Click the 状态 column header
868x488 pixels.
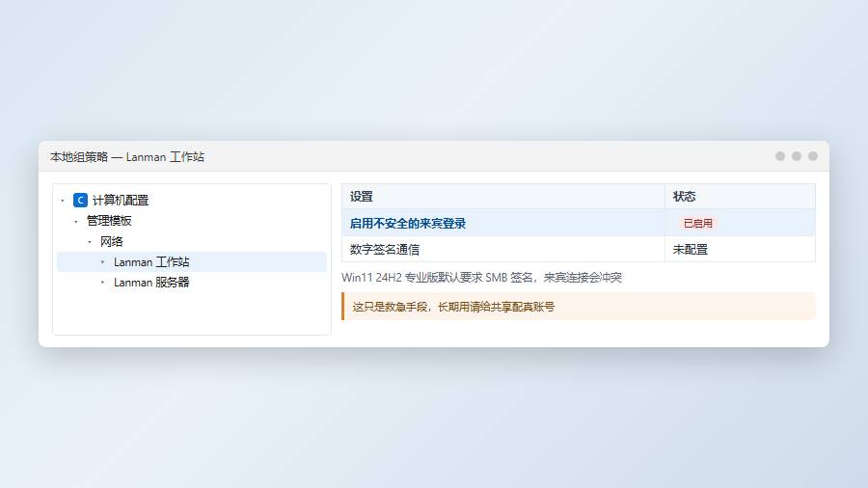pos(740,197)
